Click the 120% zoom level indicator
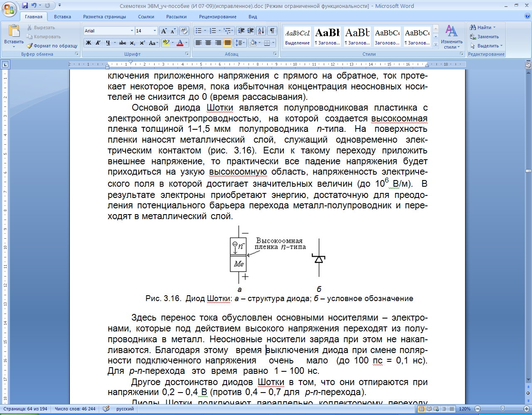532x415 pixels. (465, 409)
